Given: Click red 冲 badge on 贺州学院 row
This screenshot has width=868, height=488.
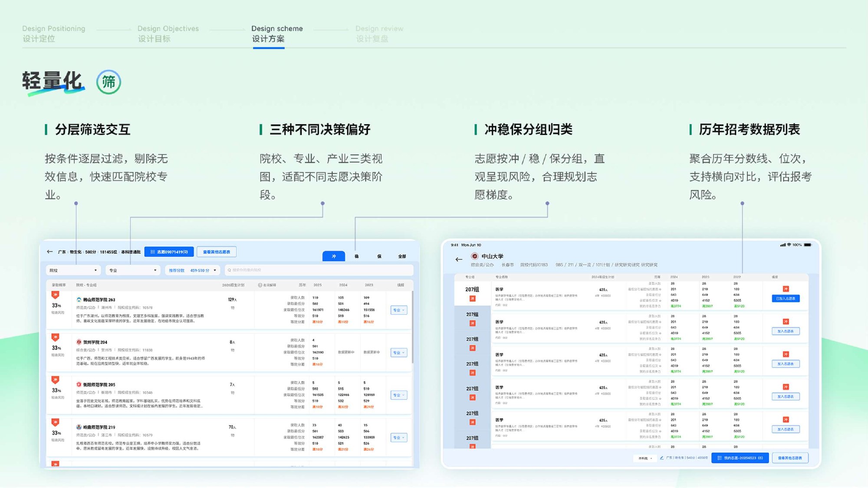Looking at the screenshot, I should 55,337.
